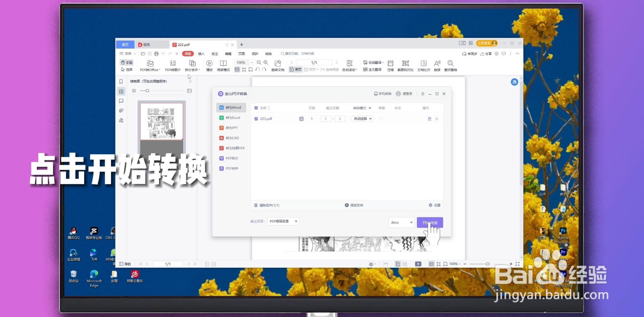Select the PDF拆分 tab
The height and width of the screenshot is (317, 644).
click(231, 158)
